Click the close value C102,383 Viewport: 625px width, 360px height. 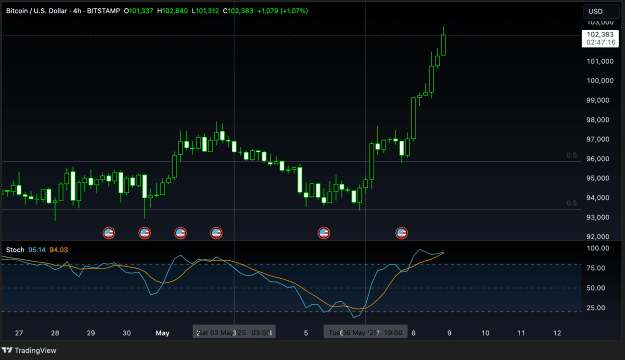(238, 11)
